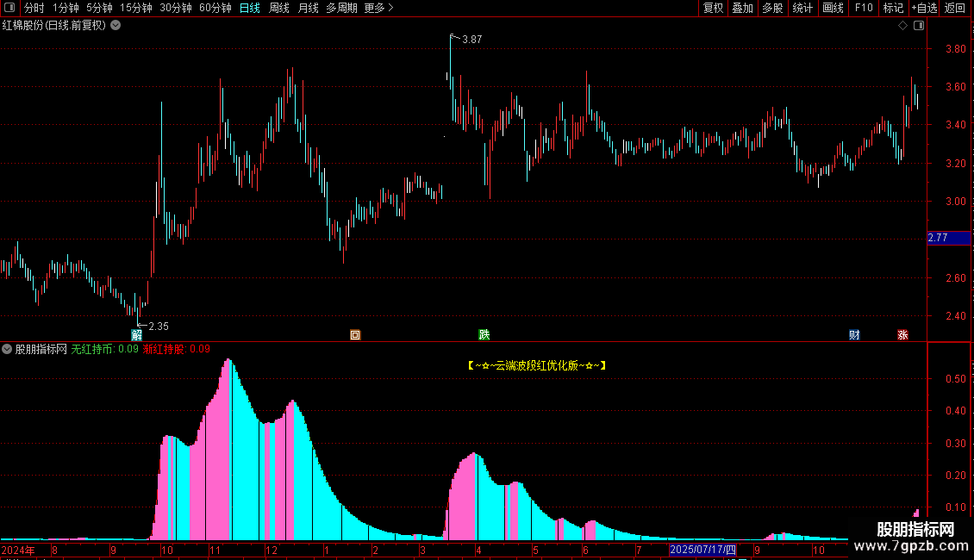
Task: Click the 2.35 low price label
Action: click(x=159, y=327)
